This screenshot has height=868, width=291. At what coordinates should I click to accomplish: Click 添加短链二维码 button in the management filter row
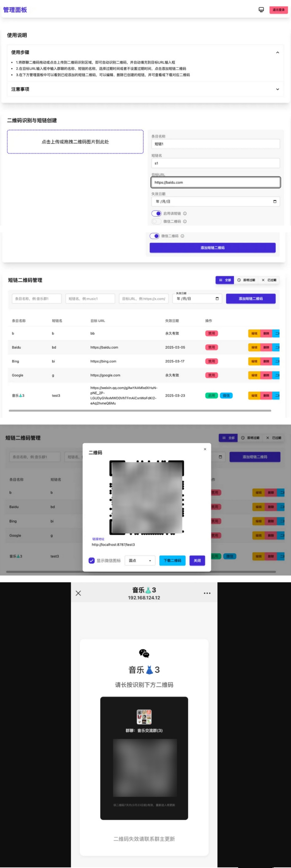coord(251,299)
